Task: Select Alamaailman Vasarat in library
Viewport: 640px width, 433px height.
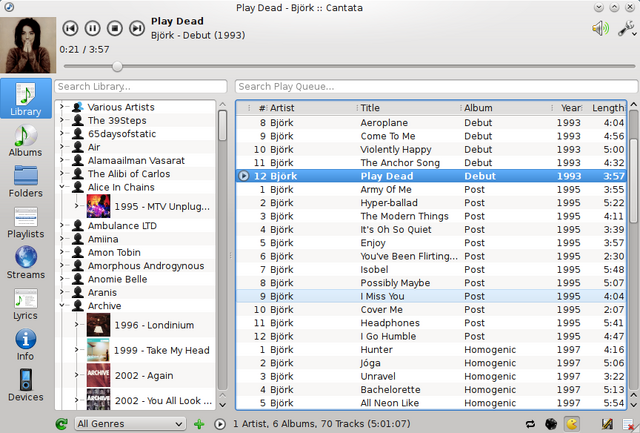Action: (136, 160)
